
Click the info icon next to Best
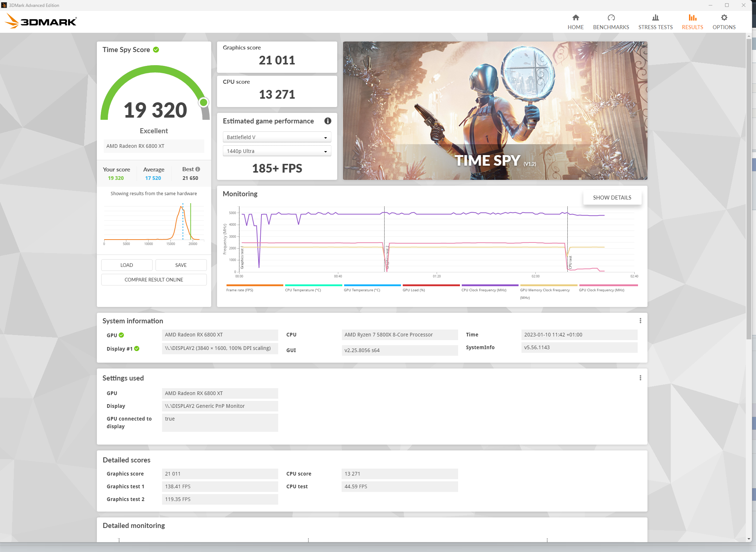tap(198, 169)
